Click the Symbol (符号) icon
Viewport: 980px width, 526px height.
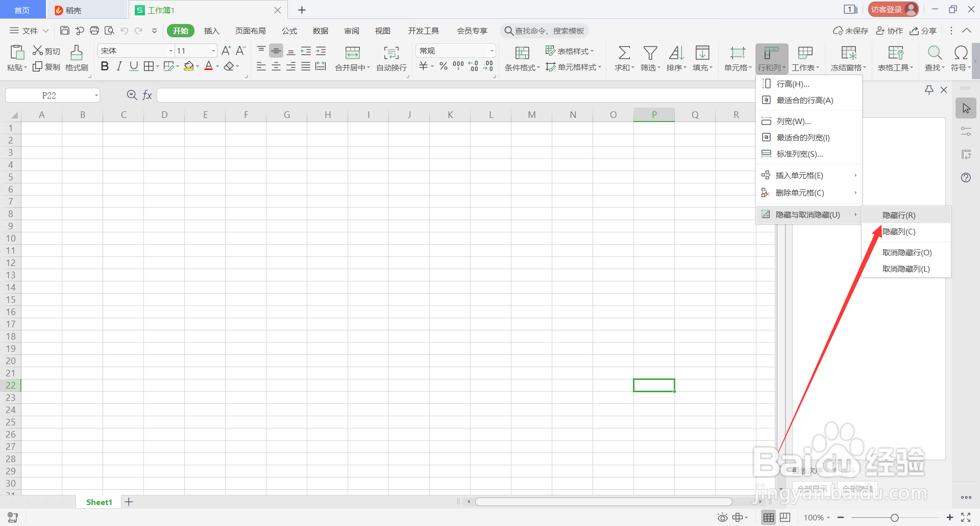(961, 53)
